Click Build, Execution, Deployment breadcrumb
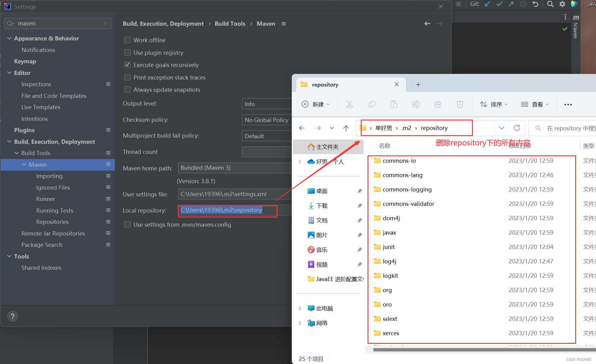596x364 pixels. tap(163, 24)
